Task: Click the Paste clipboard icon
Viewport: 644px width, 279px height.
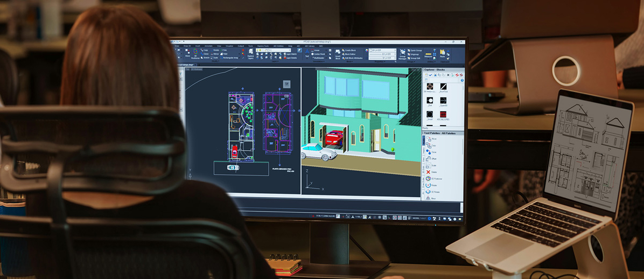Action: click(x=443, y=53)
